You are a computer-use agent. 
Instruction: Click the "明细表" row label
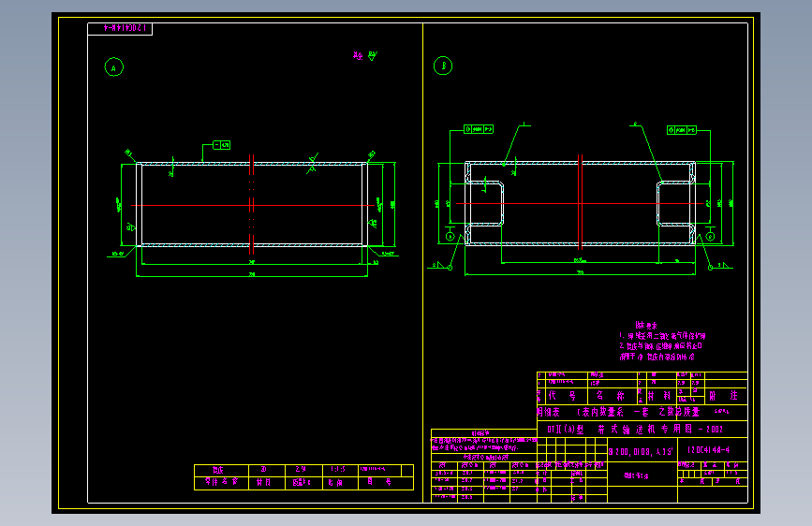coord(549,412)
